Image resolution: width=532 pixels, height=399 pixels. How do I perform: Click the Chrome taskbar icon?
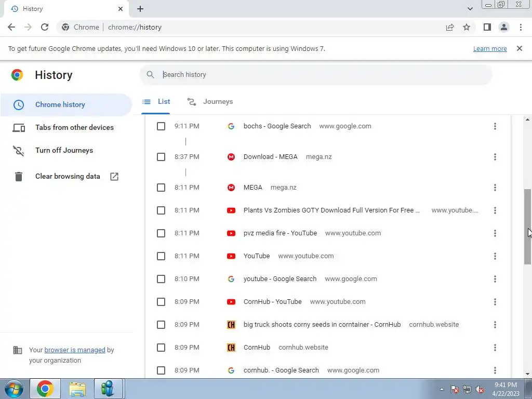click(45, 389)
